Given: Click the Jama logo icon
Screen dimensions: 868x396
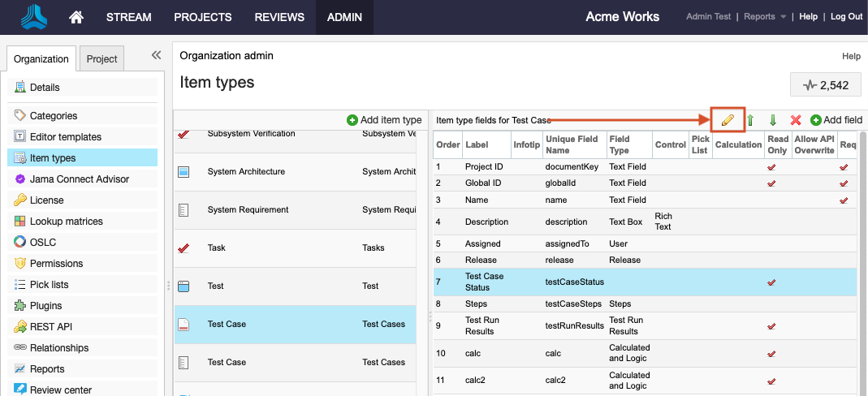Looking at the screenshot, I should point(34,17).
